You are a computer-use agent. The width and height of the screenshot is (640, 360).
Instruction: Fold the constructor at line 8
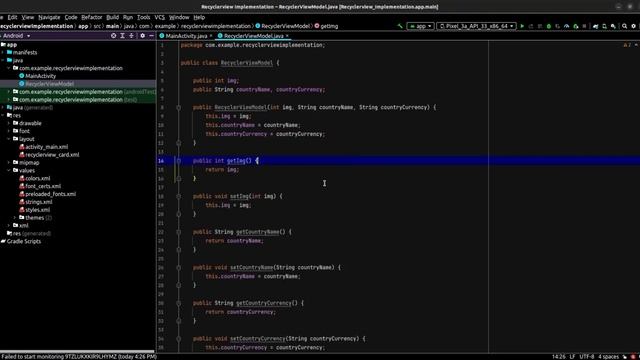[x=178, y=107]
